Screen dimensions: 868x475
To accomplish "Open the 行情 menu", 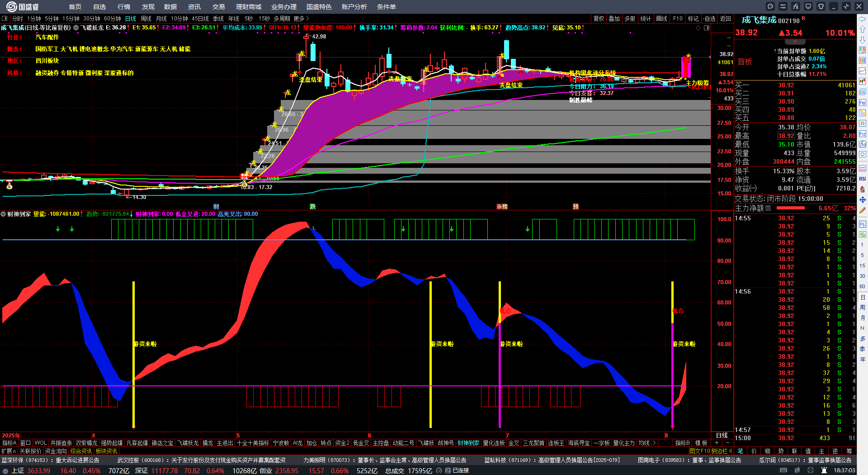I will point(124,7).
